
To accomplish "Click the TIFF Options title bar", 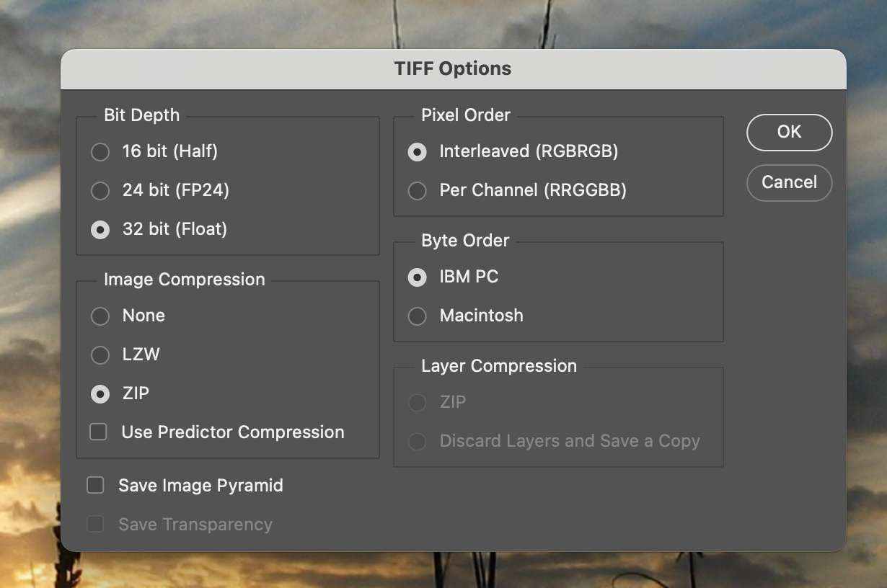I will point(453,69).
